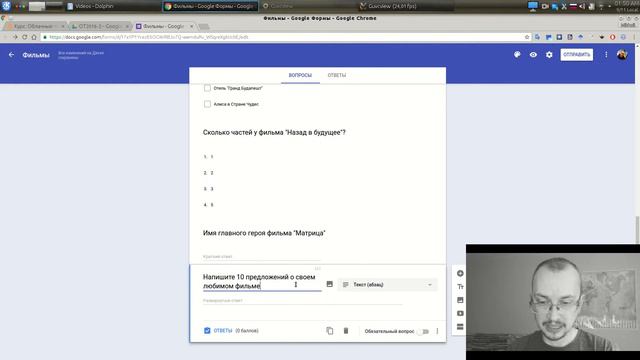Click the short answer field under Матрица
640x360 pixels.
[261, 256]
